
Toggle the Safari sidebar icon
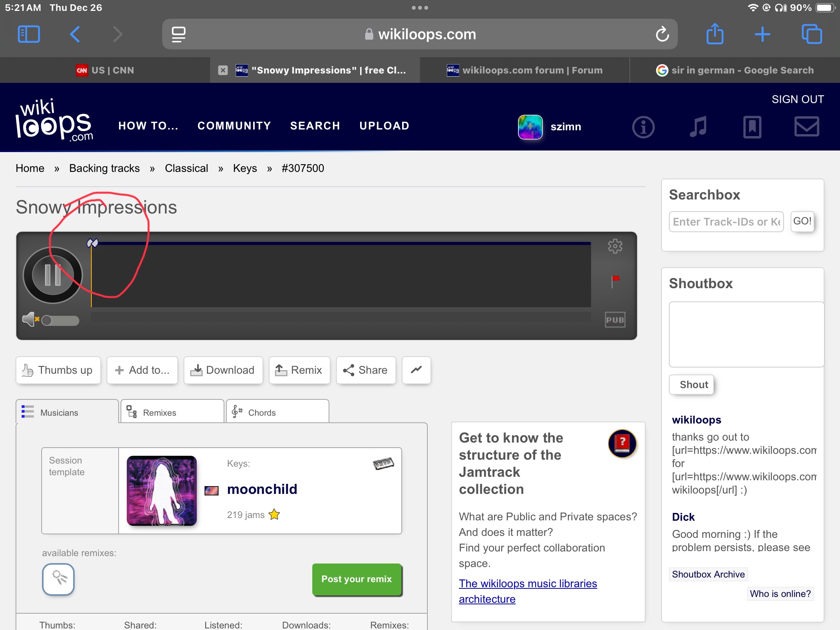29,34
